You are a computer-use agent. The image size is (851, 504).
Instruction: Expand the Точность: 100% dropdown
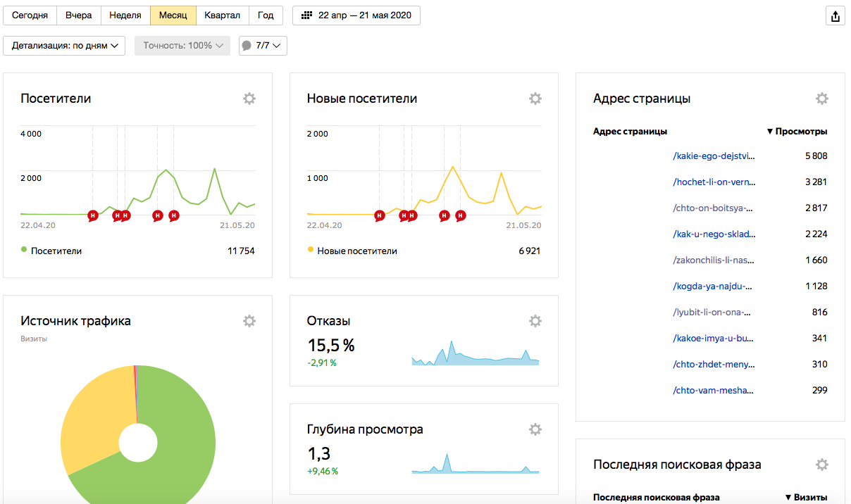[182, 46]
